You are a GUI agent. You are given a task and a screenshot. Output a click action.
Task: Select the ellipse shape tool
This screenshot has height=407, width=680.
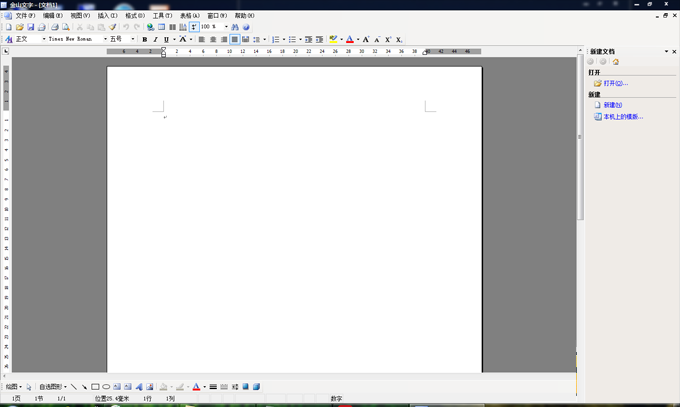coord(106,387)
